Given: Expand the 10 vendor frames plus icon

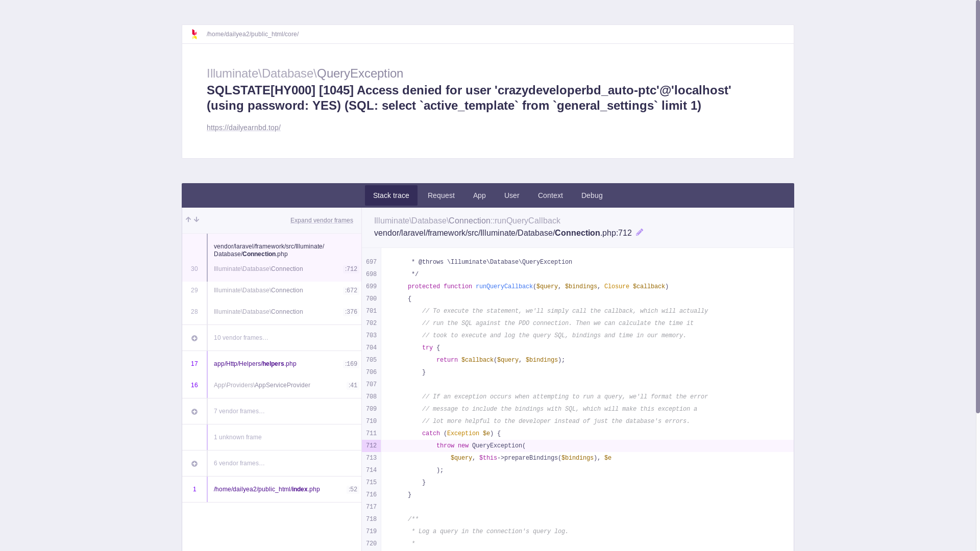Looking at the screenshot, I should coord(194,338).
